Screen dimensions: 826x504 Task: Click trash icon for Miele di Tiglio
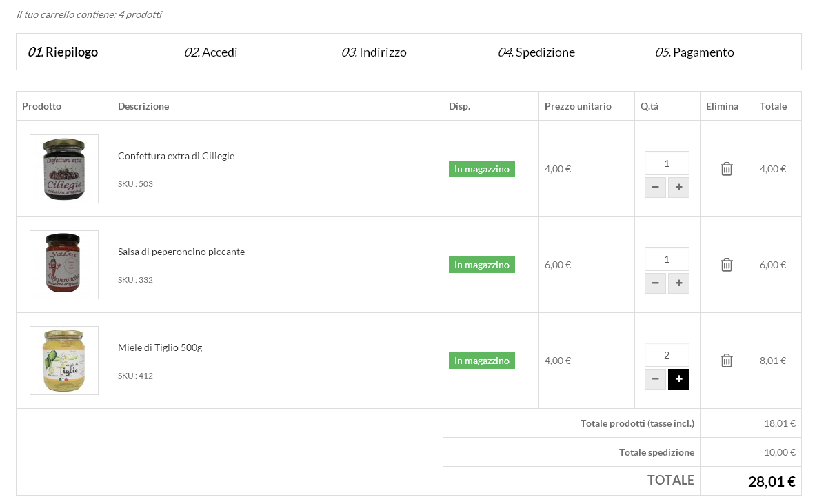coord(727,361)
